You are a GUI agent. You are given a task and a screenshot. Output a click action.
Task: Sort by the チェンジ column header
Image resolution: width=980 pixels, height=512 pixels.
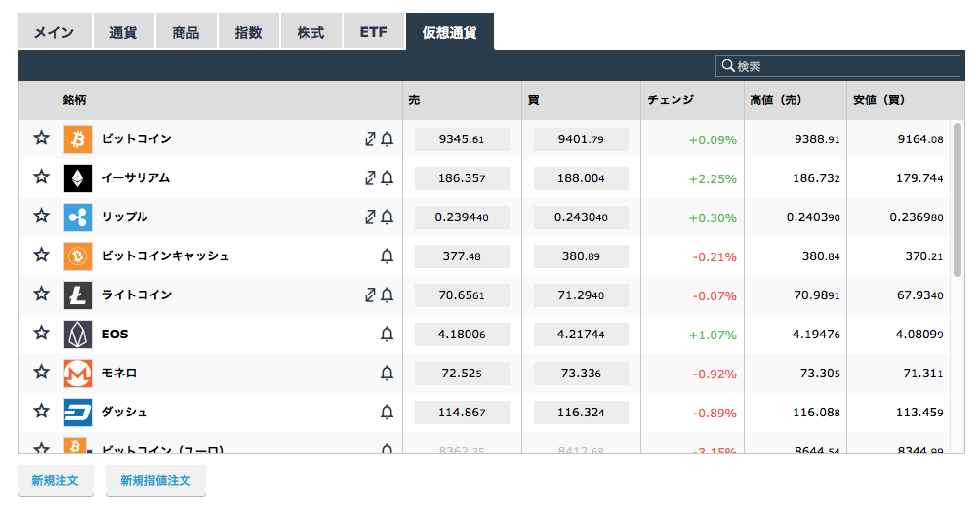671,99
